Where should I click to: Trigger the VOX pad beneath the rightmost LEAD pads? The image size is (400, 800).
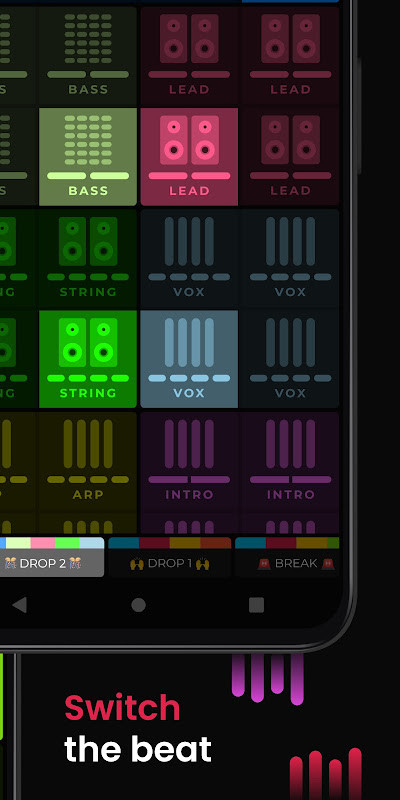290,258
